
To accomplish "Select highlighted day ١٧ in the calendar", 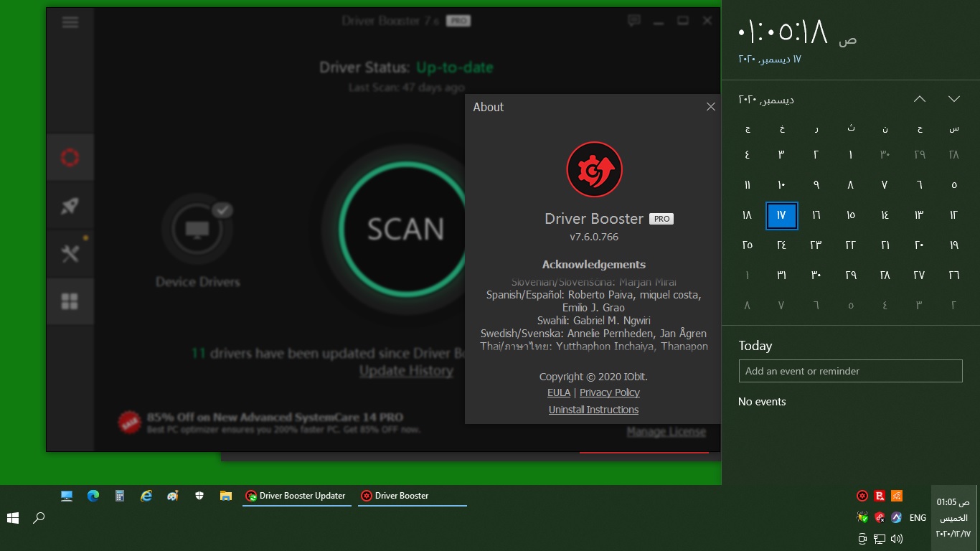I will (781, 215).
